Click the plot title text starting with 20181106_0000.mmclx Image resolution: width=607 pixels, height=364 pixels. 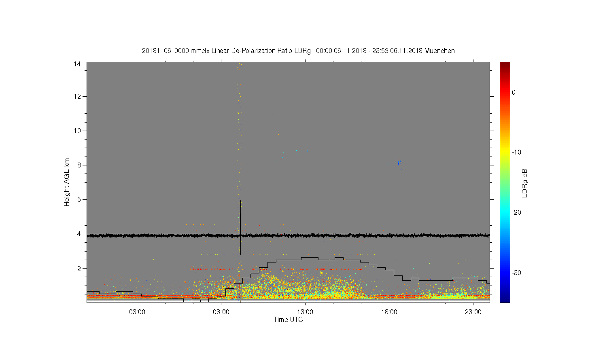pyautogui.click(x=298, y=51)
